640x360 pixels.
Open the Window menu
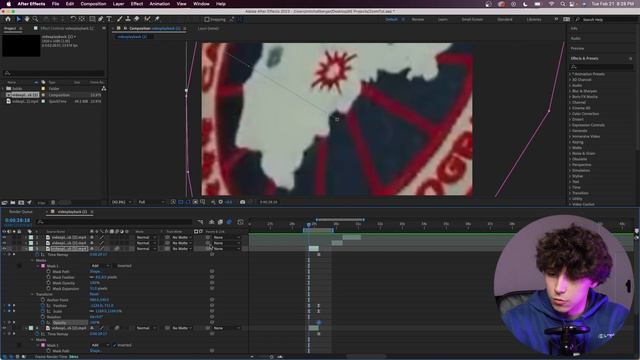tap(201, 4)
